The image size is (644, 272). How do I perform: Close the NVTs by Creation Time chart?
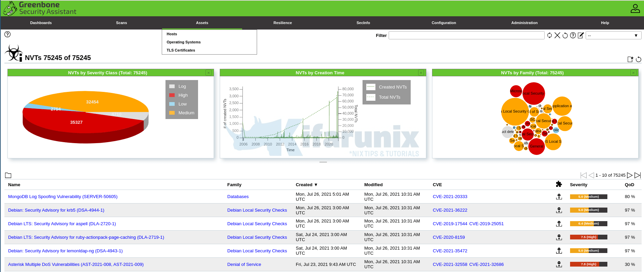[x=421, y=73]
